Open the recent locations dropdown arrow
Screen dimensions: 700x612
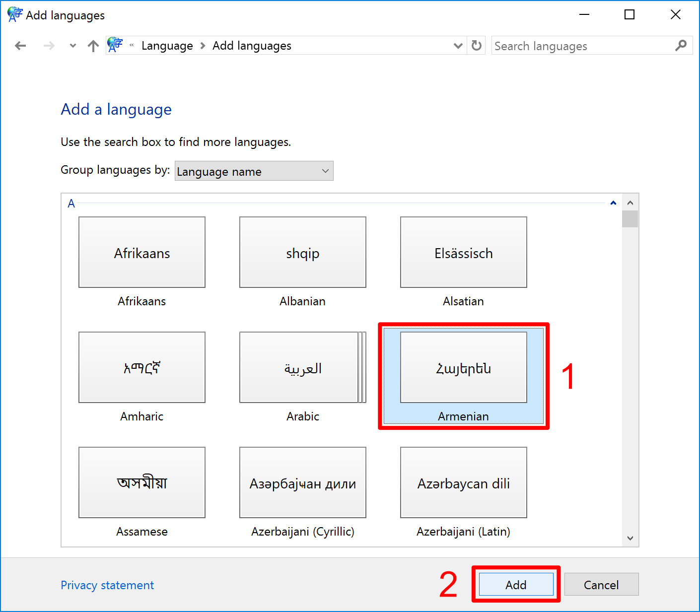[73, 46]
